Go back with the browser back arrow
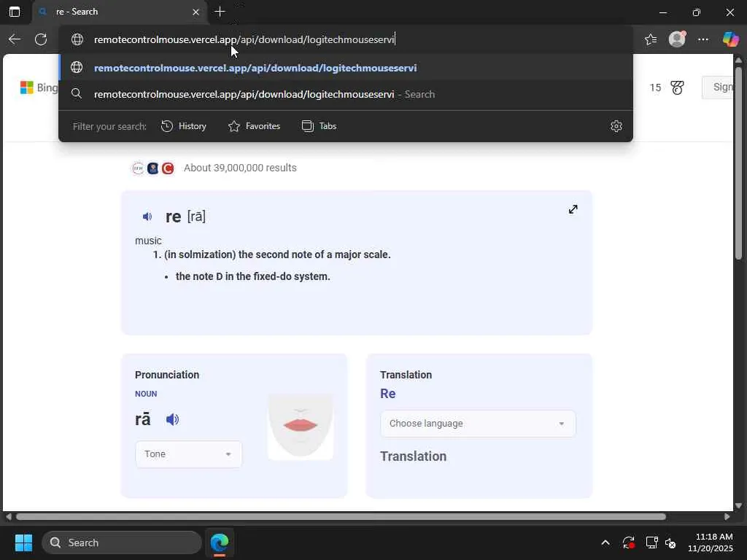The width and height of the screenshot is (747, 560). (15, 39)
